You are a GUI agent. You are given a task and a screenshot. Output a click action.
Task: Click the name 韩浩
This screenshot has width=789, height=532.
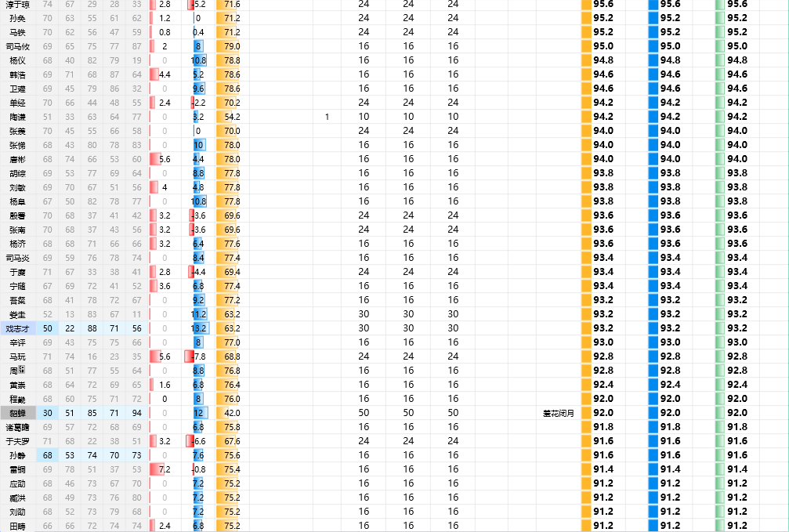[x=17, y=75]
